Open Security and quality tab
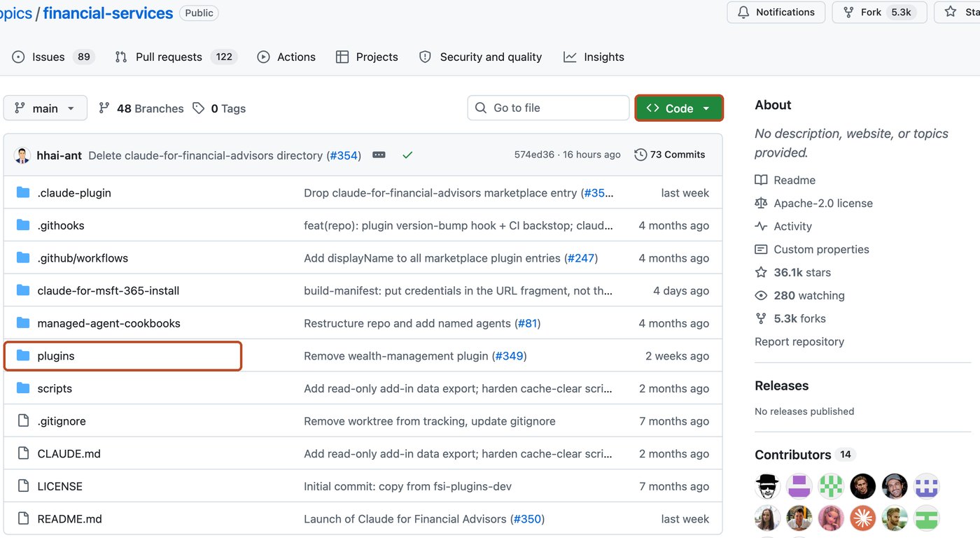The image size is (980, 538). pos(480,57)
